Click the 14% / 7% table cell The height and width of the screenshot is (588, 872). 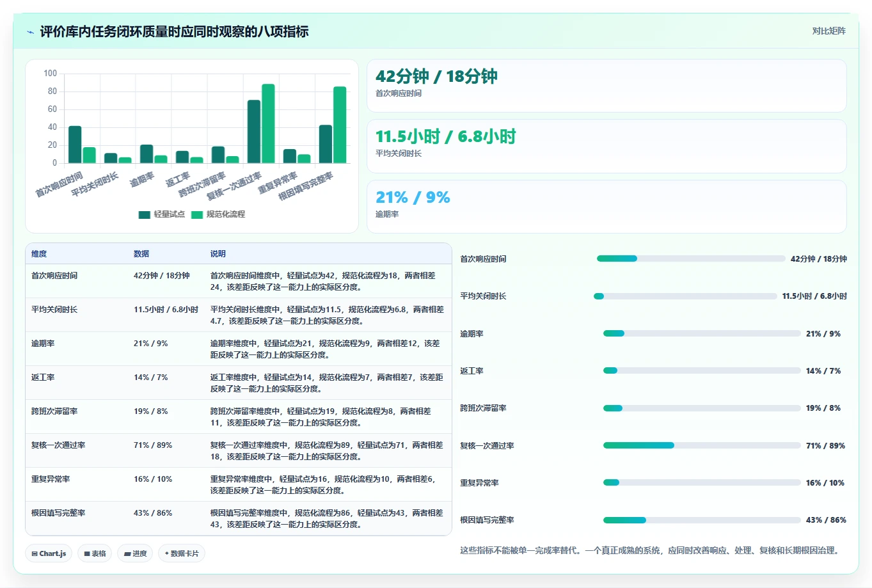click(x=151, y=377)
